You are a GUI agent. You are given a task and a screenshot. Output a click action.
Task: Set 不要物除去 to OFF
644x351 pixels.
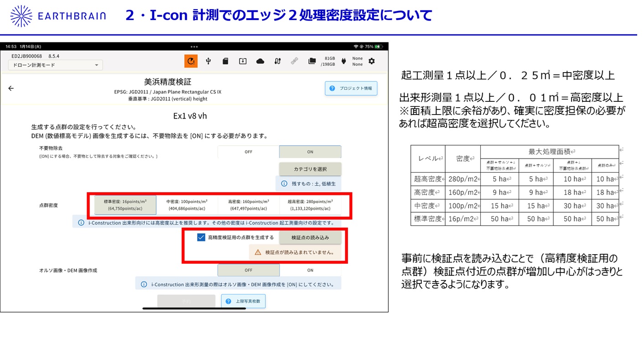[249, 152]
